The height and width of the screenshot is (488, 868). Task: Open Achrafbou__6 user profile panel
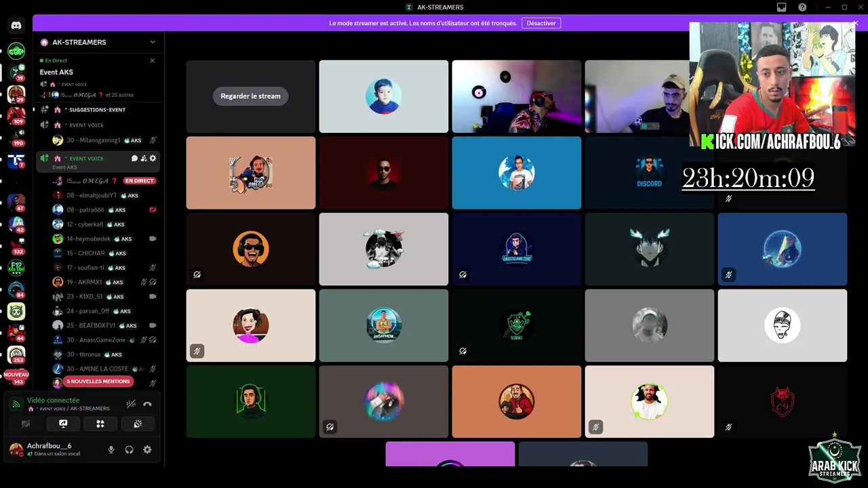pyautogui.click(x=54, y=449)
